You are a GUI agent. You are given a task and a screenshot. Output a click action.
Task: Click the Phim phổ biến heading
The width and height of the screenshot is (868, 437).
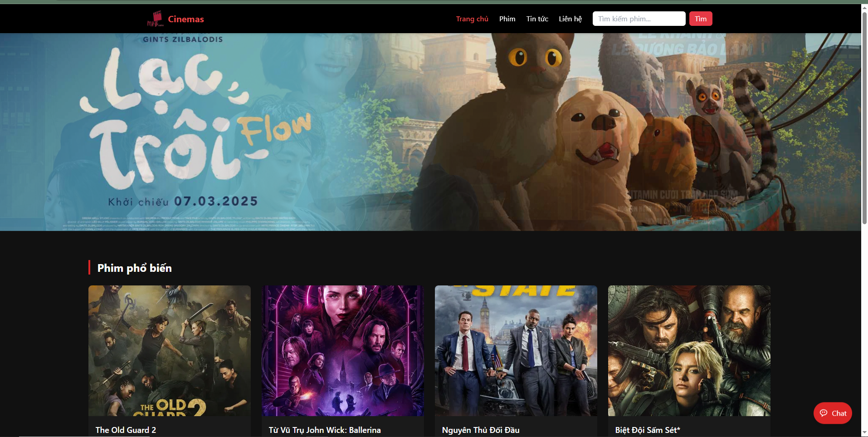pos(134,268)
